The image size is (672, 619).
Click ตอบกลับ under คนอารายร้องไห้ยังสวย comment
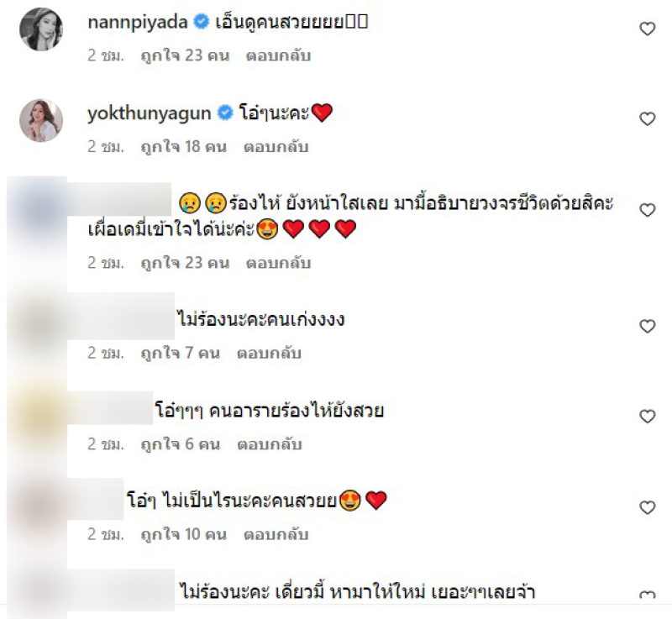click(x=270, y=444)
